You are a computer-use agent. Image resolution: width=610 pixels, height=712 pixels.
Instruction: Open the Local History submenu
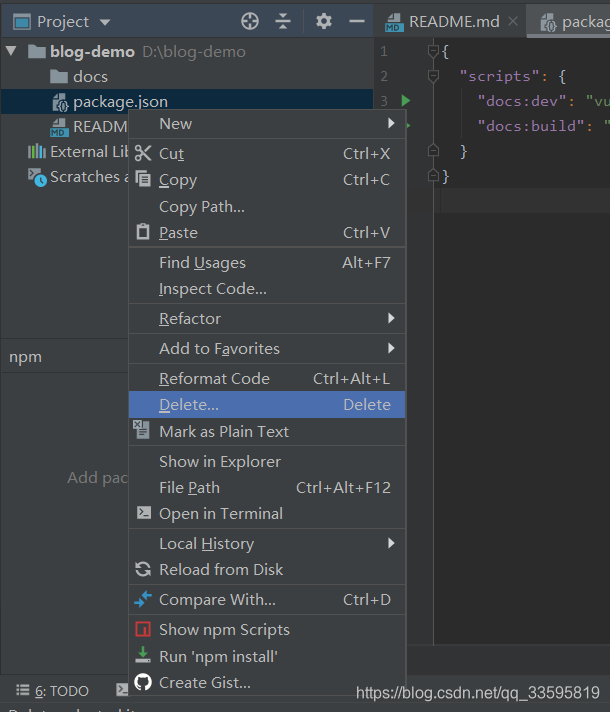click(x=267, y=544)
